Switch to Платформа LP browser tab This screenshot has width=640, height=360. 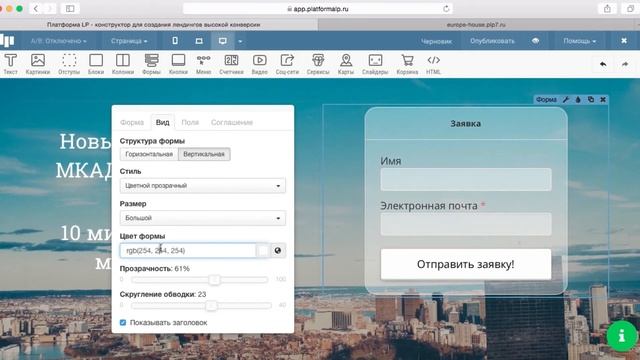pos(153,24)
